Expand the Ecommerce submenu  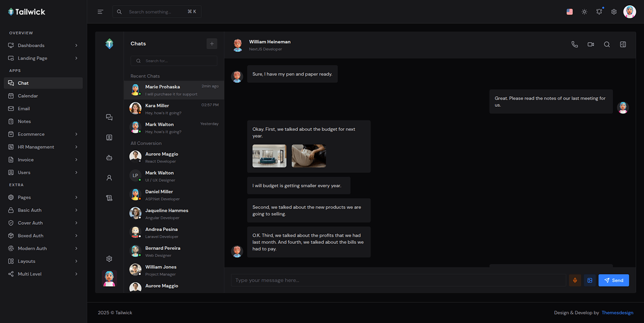43,134
